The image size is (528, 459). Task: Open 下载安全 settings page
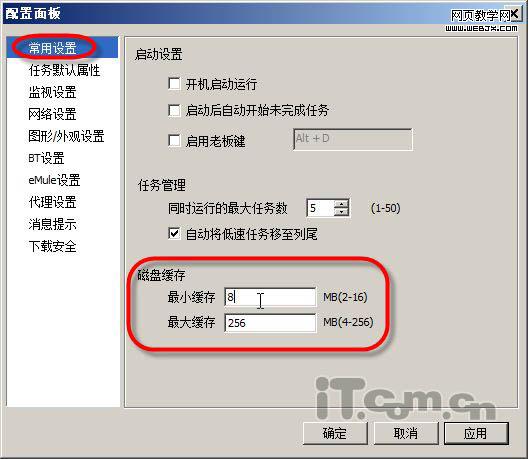pos(53,246)
